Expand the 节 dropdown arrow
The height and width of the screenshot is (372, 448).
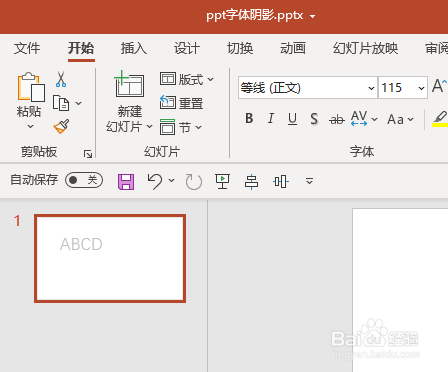tap(198, 127)
